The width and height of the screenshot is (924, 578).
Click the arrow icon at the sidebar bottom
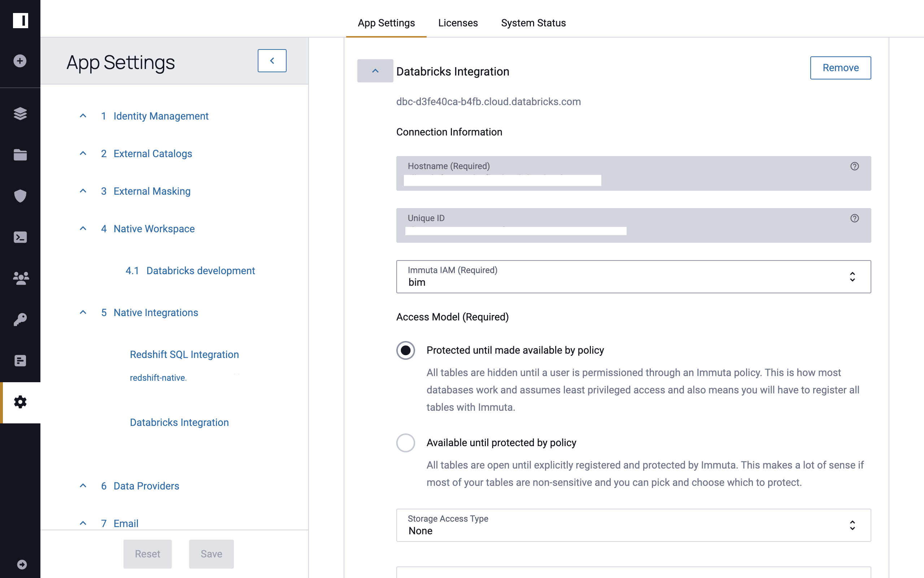click(x=22, y=565)
